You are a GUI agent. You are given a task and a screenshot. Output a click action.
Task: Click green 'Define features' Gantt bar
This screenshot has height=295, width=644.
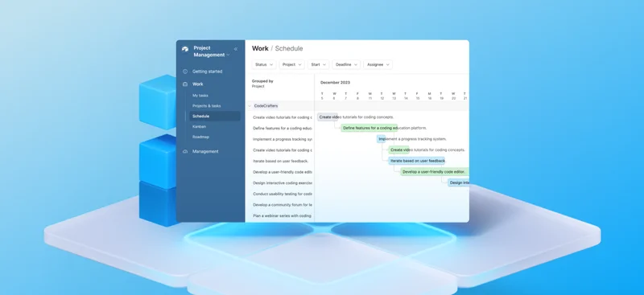(369, 128)
